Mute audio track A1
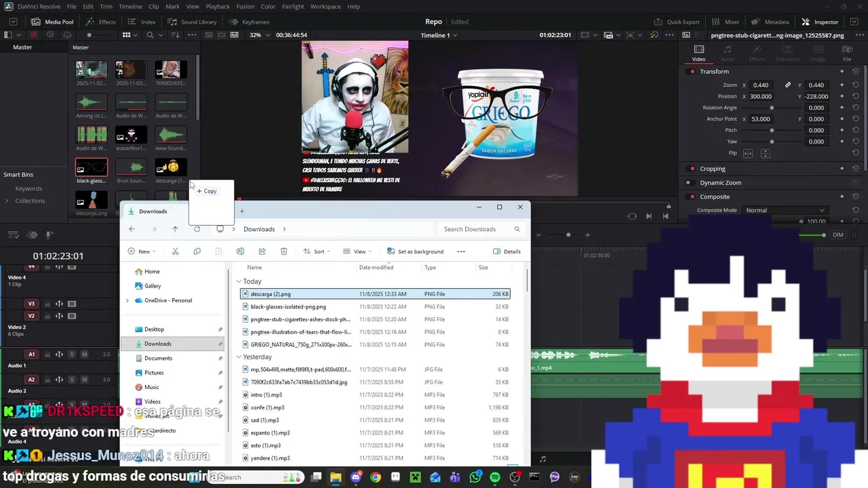 85,354
